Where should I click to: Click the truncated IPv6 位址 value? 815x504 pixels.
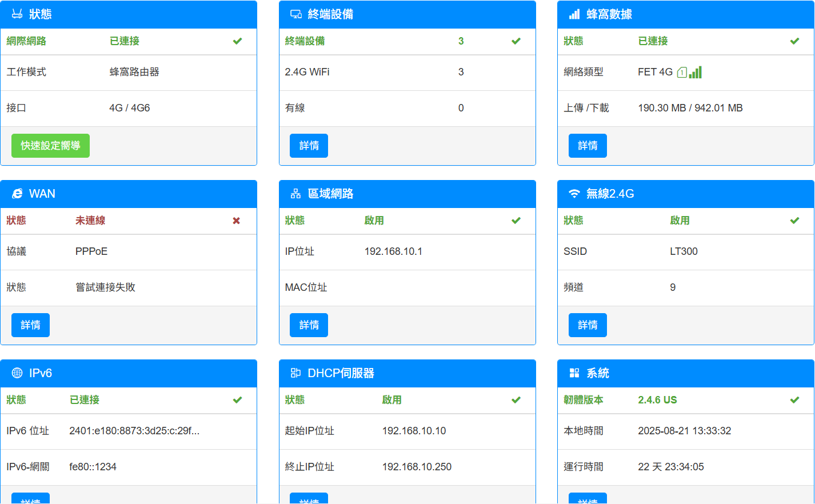(134, 431)
